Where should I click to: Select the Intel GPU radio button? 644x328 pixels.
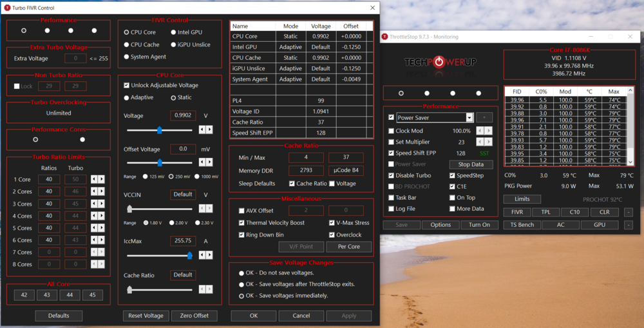pyautogui.click(x=173, y=32)
